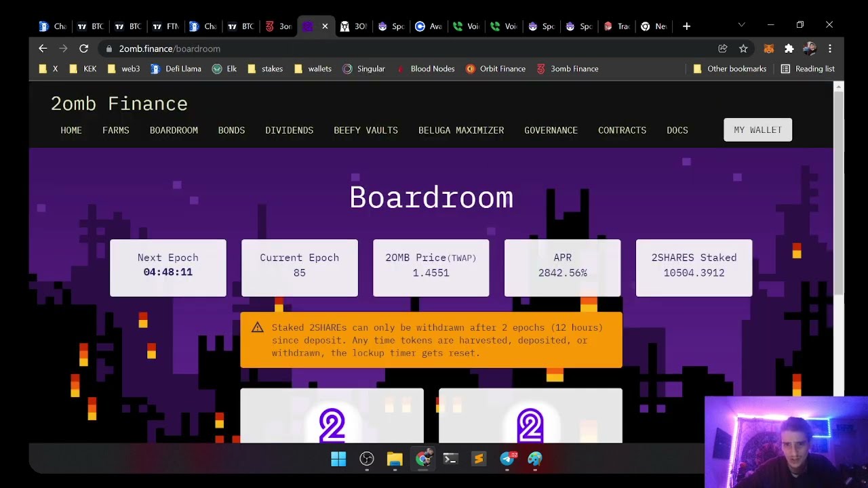Open the Defi Llama bookmark
Viewport: 868px width, 488px height.
pyautogui.click(x=176, y=68)
